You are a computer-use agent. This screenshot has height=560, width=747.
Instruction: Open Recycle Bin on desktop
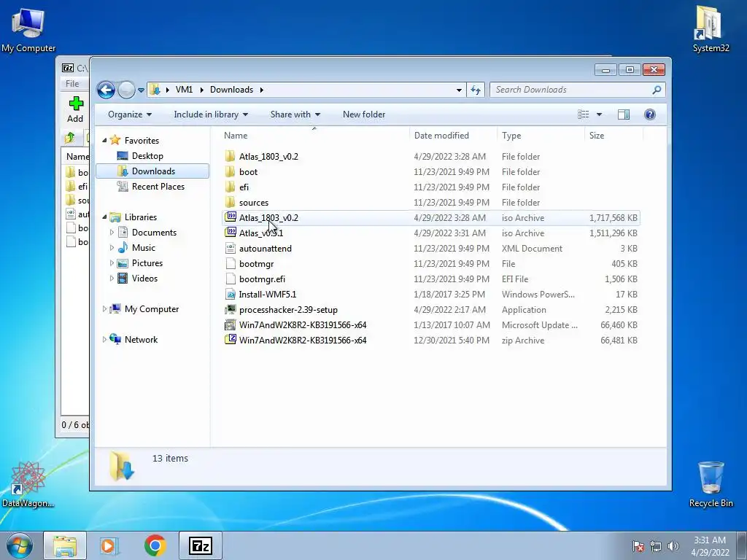click(711, 484)
